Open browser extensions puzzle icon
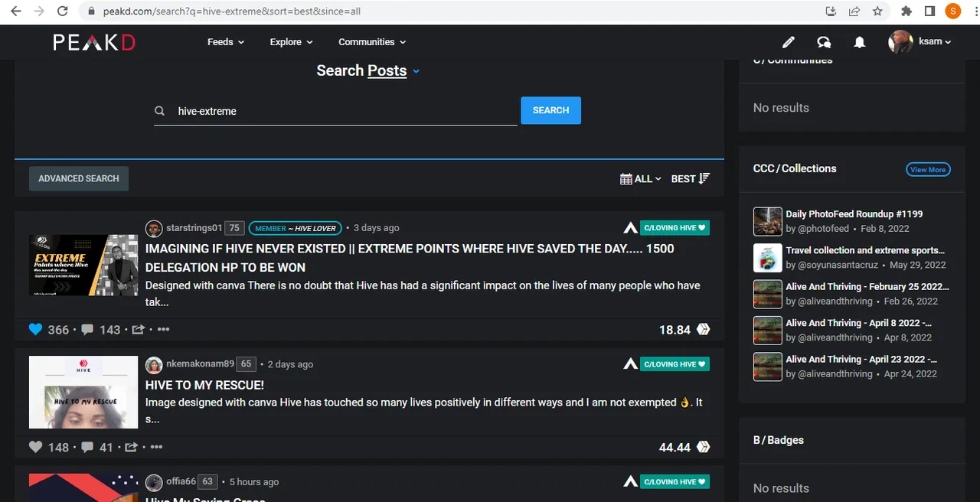980x502 pixels. coord(906,11)
